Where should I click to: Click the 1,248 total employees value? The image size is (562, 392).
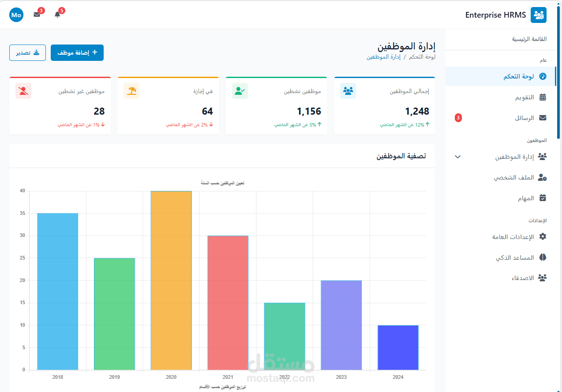(x=417, y=111)
